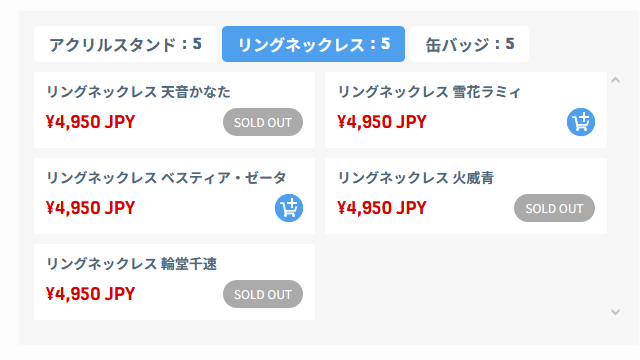Switch to アクリルスタンド：5 tab
640x360 pixels.
125,44
